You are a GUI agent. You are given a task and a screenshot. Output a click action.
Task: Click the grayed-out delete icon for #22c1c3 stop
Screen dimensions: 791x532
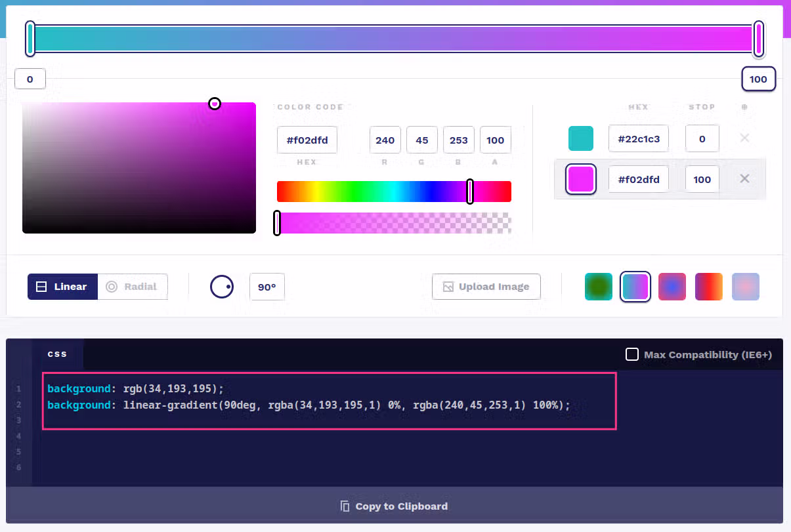click(x=744, y=138)
